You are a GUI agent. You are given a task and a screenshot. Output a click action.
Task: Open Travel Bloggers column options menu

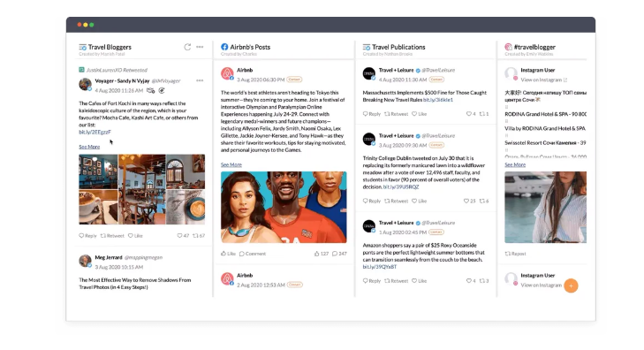pos(200,47)
